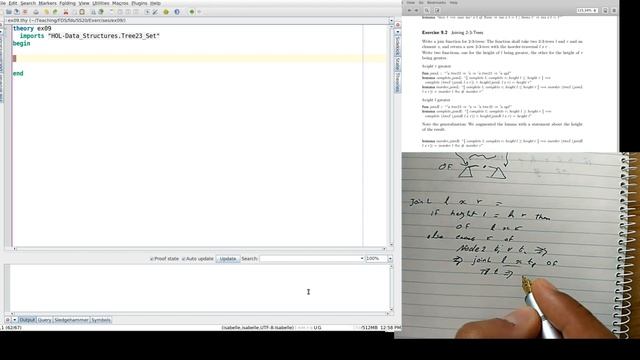Open the State side panel tab

(397, 64)
